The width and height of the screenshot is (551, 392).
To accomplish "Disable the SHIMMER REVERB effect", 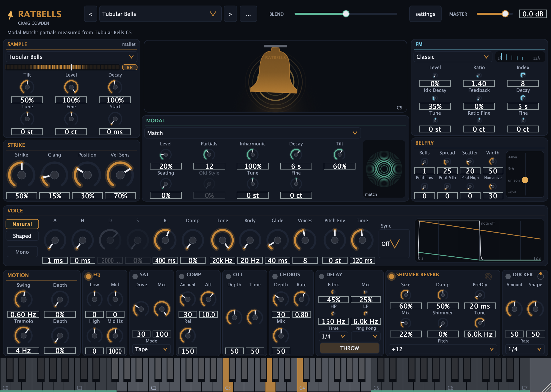I will click(x=391, y=277).
